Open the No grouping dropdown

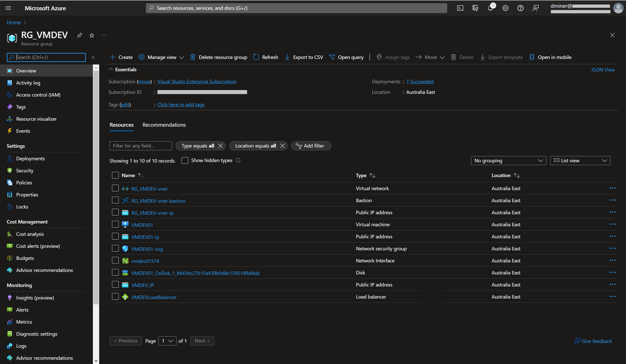(508, 161)
